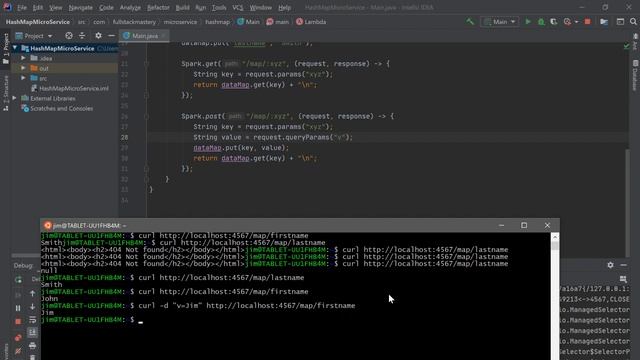Viewport: 640px width, 360px height.
Task: Open the Refactor menu
Action: pyautogui.click(x=158, y=7)
